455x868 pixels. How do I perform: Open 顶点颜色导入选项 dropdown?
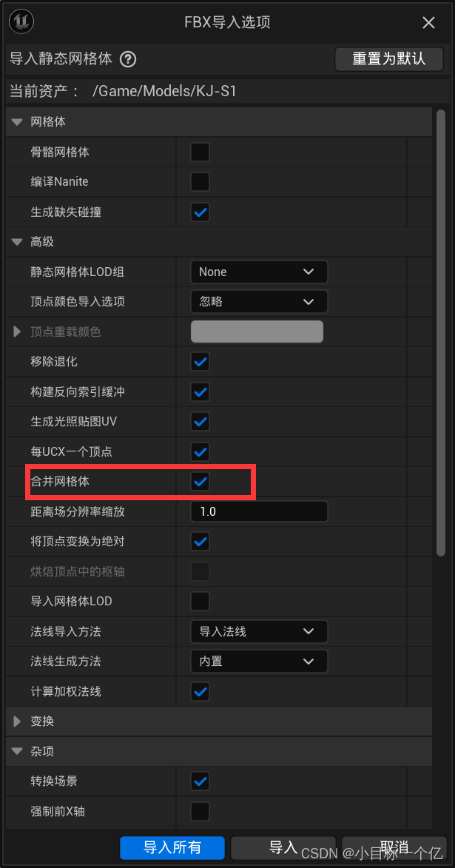point(259,302)
